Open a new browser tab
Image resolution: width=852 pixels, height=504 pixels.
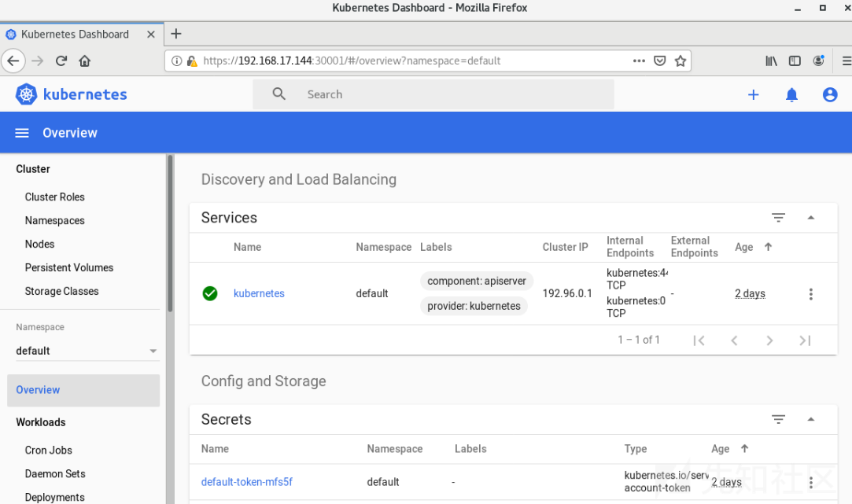[176, 34]
